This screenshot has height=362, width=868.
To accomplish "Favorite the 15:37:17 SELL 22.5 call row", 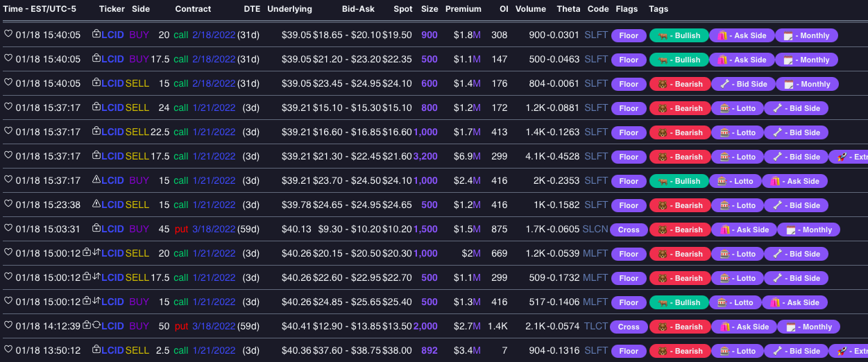I will click(8, 132).
